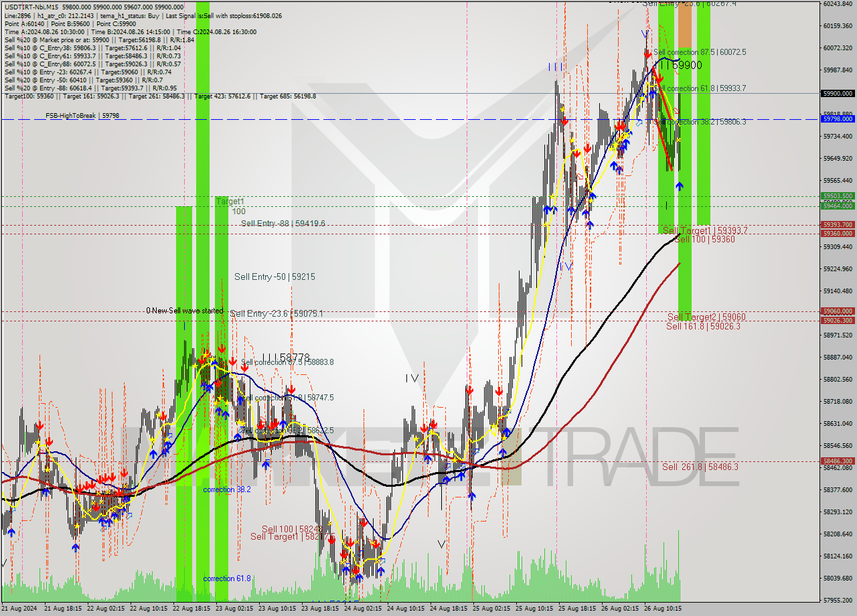Click the Sell correction 61.8 | 59933.7 label
This screenshot has height=616, width=857.
[x=700, y=88]
